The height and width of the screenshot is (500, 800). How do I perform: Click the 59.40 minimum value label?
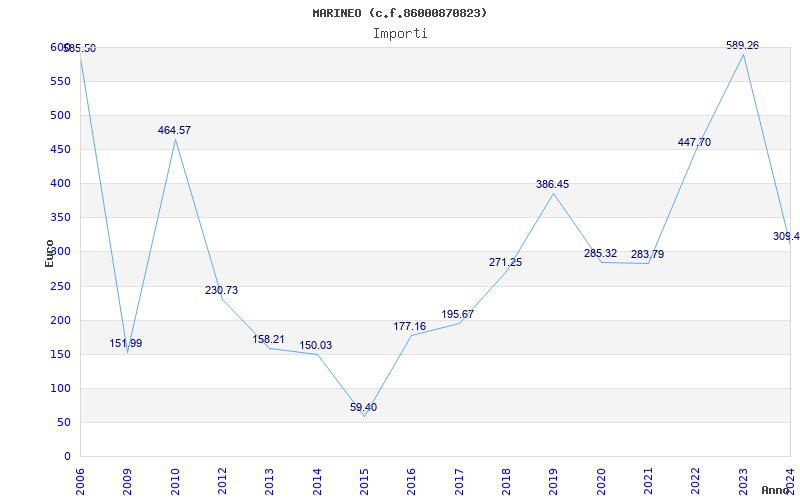[363, 407]
